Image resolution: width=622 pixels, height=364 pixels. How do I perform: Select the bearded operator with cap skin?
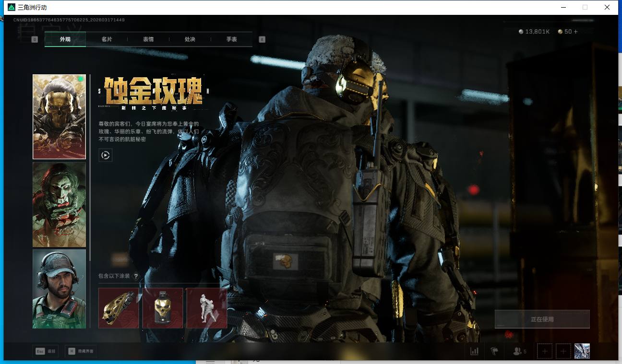(59, 289)
